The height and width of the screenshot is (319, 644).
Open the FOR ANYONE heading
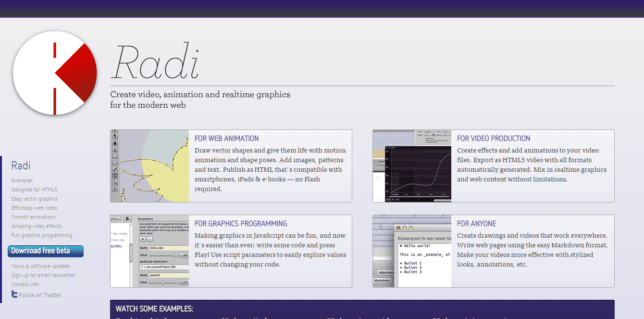(x=477, y=224)
